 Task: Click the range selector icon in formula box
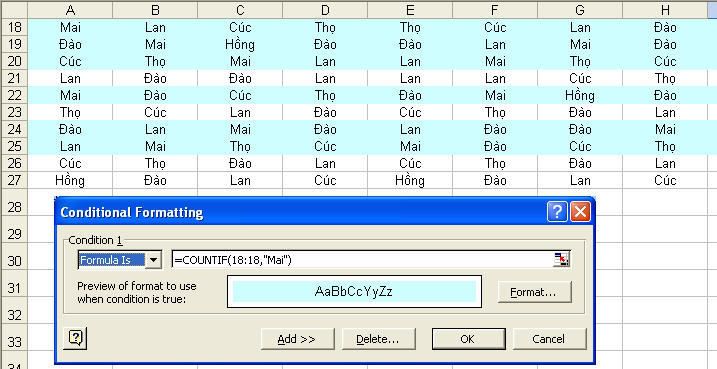(561, 260)
